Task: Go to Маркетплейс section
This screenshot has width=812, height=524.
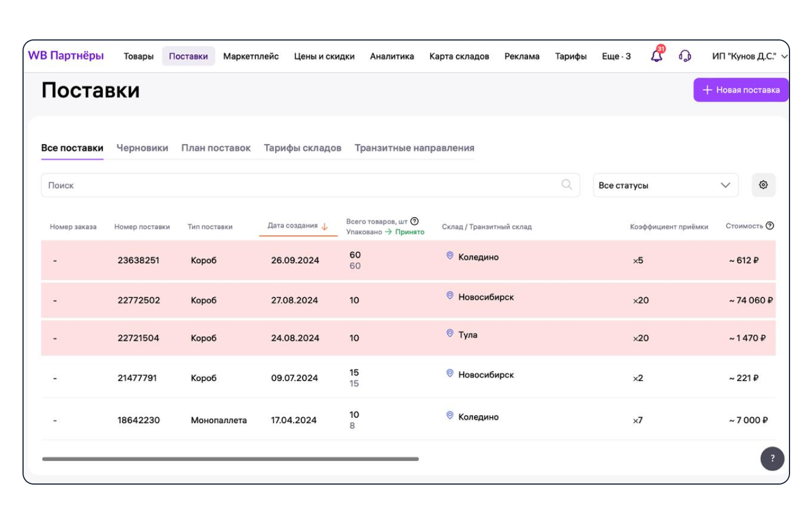Action: point(251,56)
